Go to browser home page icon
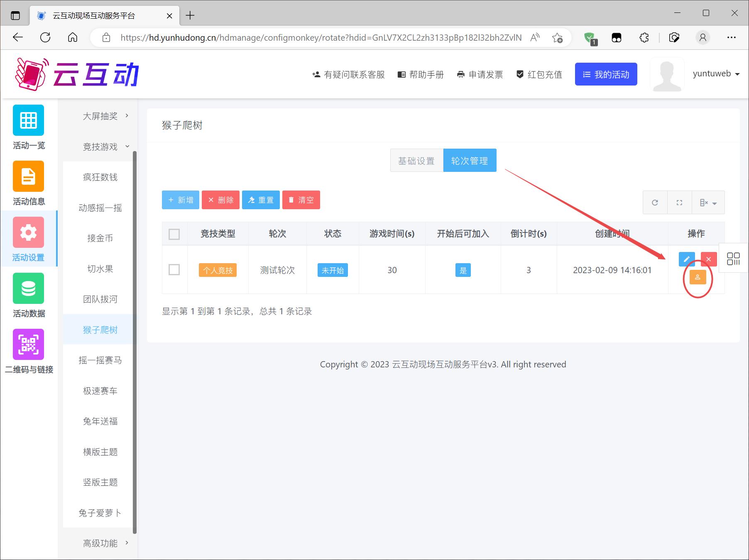749x560 pixels. [73, 37]
